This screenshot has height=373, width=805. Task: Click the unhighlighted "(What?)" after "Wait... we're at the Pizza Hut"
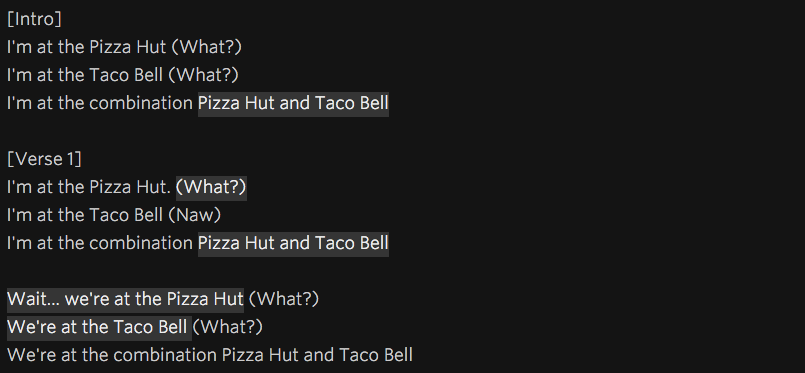click(x=283, y=300)
